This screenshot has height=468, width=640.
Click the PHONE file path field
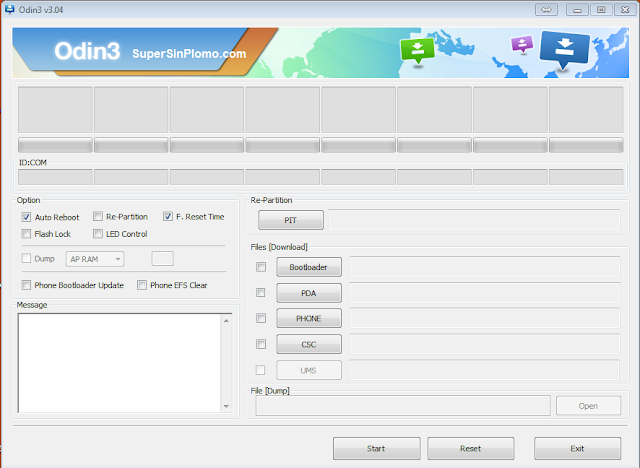485,318
